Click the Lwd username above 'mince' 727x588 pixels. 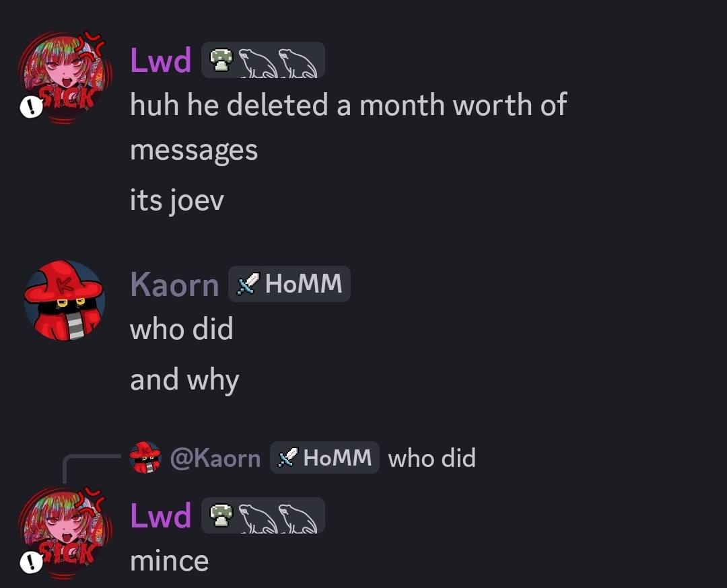coord(160,516)
